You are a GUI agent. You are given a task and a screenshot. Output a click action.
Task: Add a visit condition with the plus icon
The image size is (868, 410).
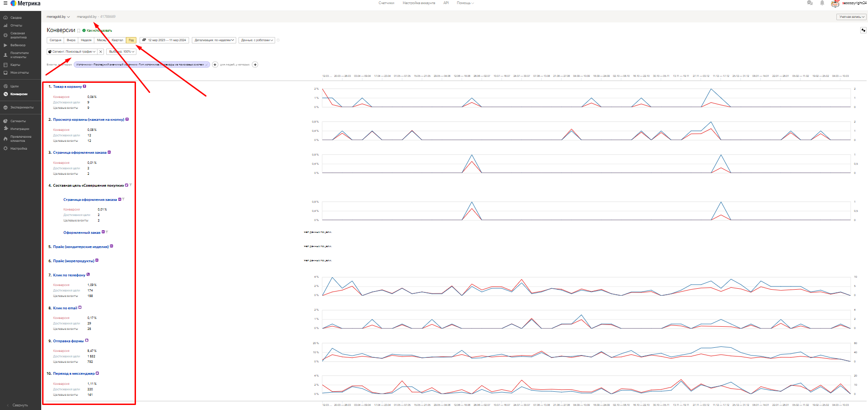tap(215, 65)
